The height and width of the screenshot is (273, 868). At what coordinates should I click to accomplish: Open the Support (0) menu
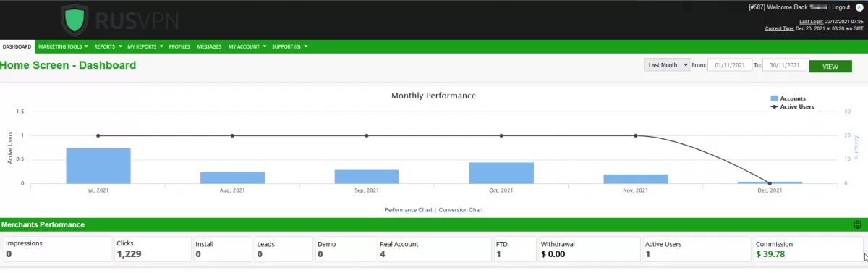tap(290, 46)
